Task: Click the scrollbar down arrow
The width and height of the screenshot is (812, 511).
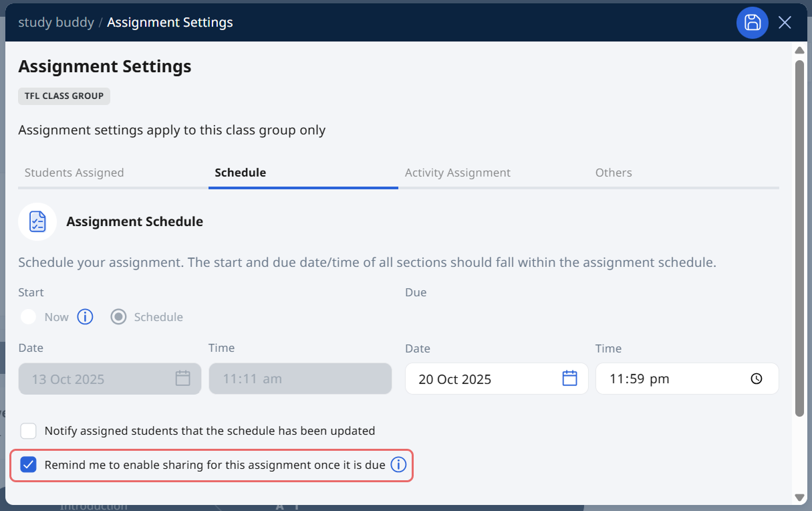Action: click(799, 497)
